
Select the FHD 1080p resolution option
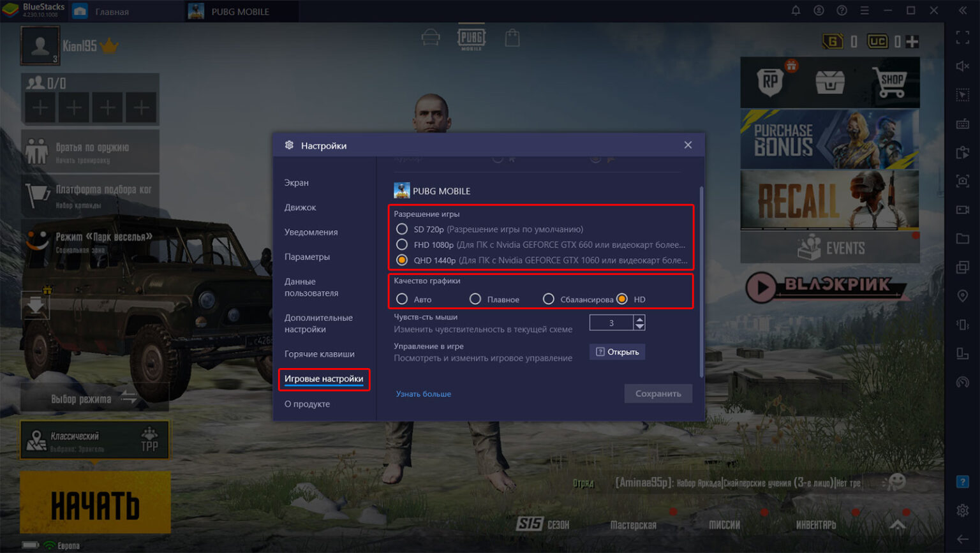pos(402,244)
